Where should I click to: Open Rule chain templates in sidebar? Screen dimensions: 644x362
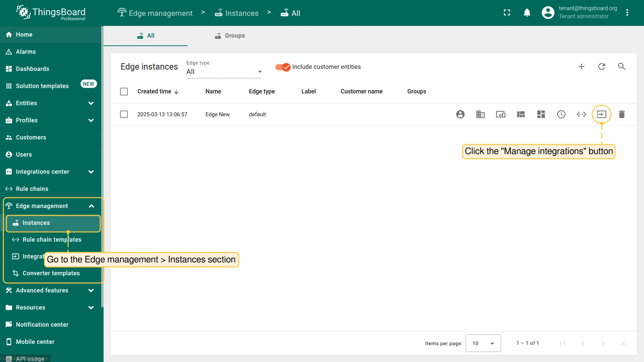pos(52,240)
